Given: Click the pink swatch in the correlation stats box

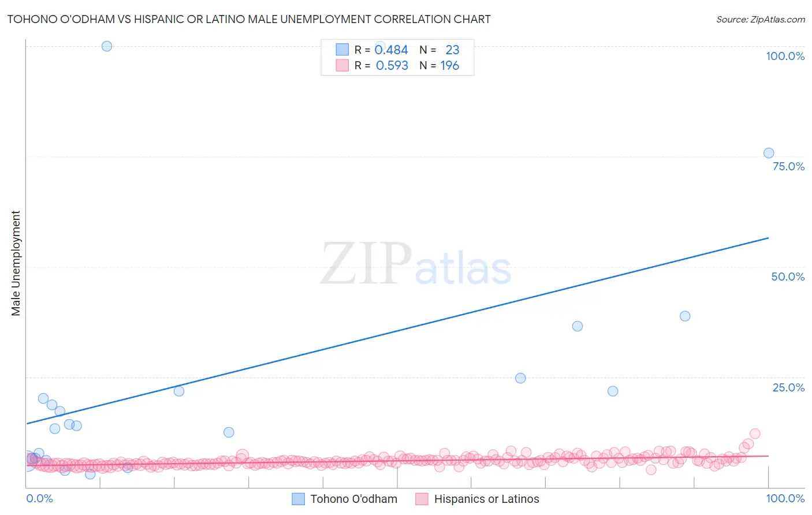Looking at the screenshot, I should coord(342,65).
